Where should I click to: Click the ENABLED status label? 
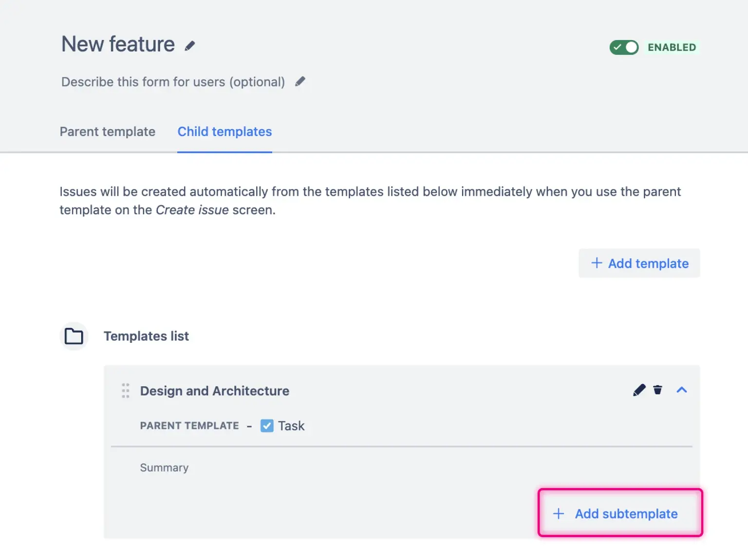(672, 47)
